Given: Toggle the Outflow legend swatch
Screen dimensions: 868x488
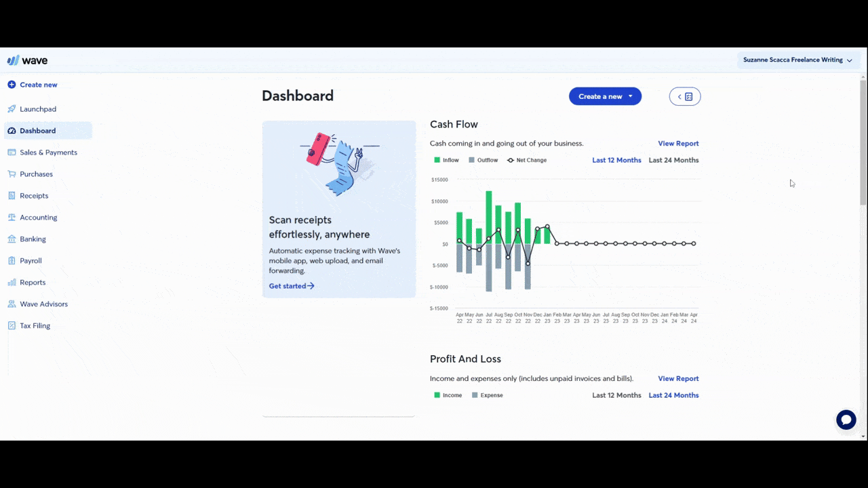Looking at the screenshot, I should (471, 161).
